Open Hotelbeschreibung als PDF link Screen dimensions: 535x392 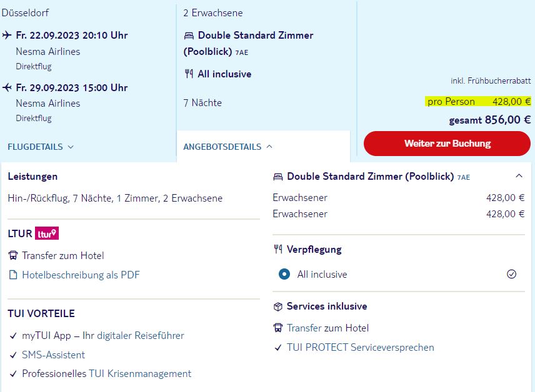click(x=81, y=275)
